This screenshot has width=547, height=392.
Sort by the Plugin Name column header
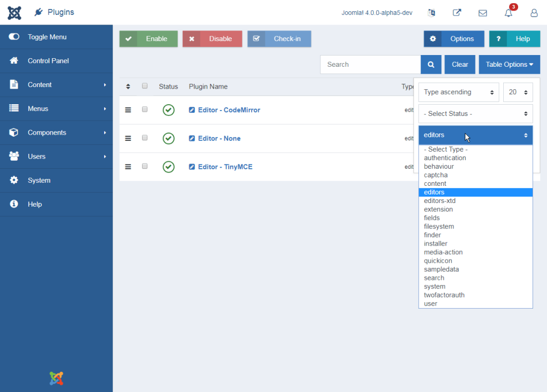tap(208, 87)
